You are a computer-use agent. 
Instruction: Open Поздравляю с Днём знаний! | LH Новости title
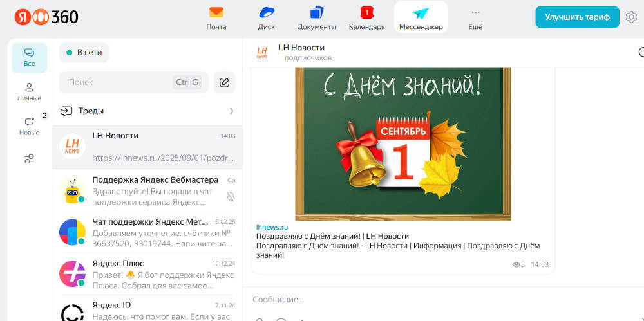click(333, 236)
